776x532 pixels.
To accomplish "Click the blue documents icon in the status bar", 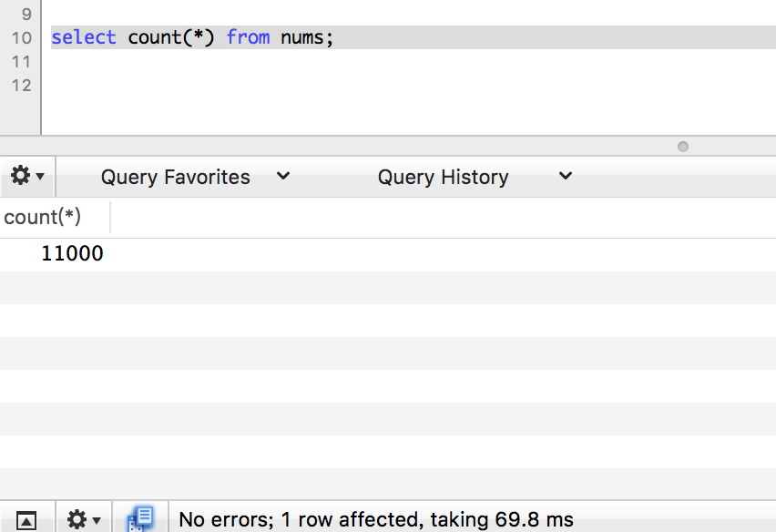I will [140, 519].
